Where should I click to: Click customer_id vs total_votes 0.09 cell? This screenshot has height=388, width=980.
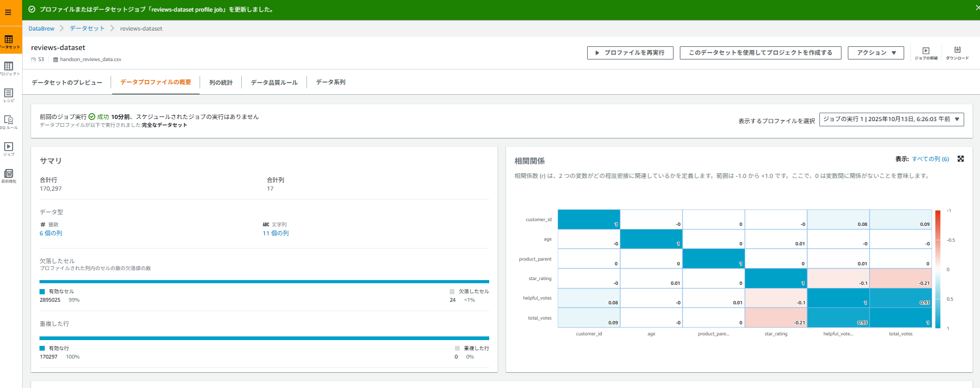coord(900,220)
